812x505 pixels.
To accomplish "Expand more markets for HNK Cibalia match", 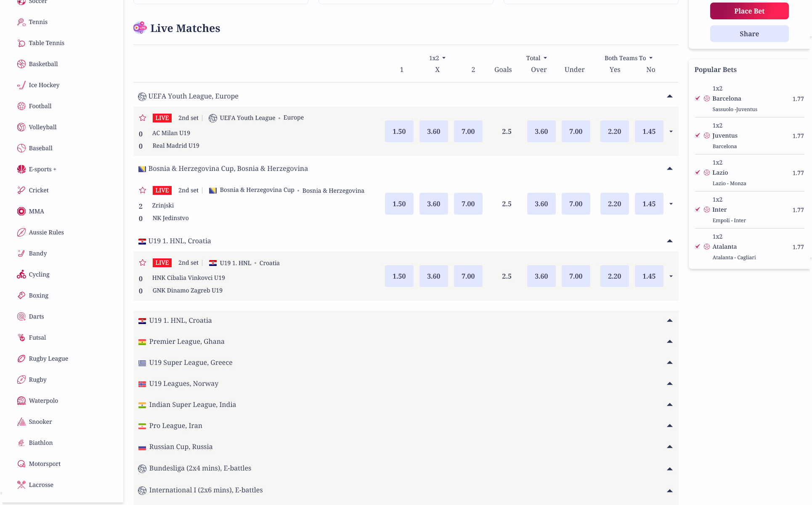I will pyautogui.click(x=671, y=276).
